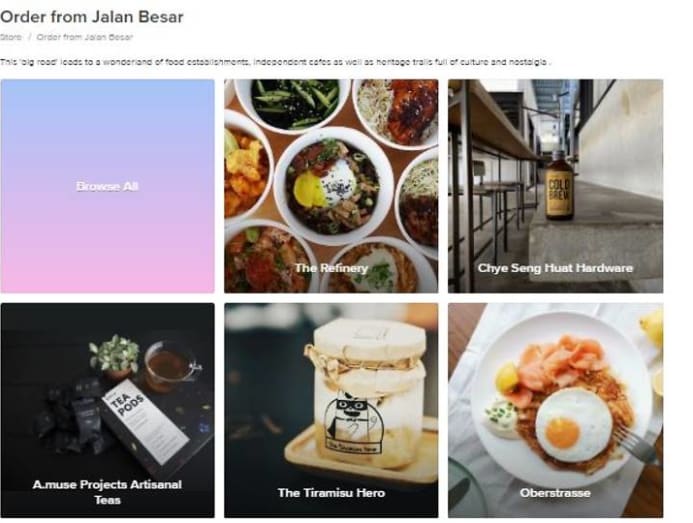Click the small potted plant image
Screen dimensions: 693x523
(114, 356)
